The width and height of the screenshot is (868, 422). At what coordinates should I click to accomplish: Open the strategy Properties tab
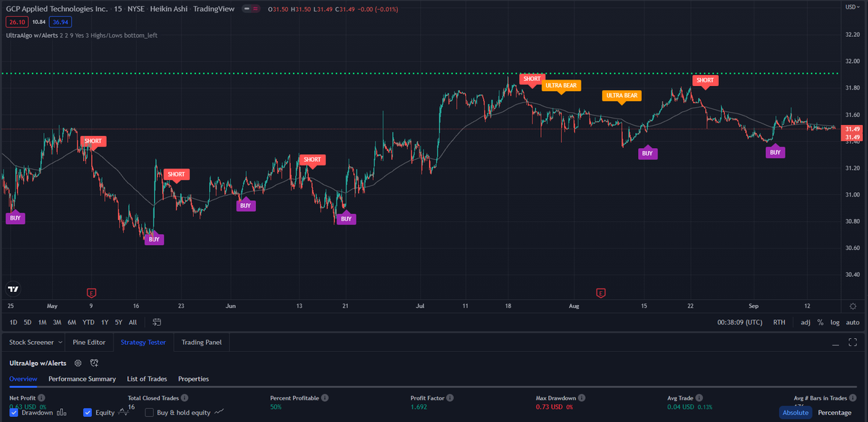[193, 379]
